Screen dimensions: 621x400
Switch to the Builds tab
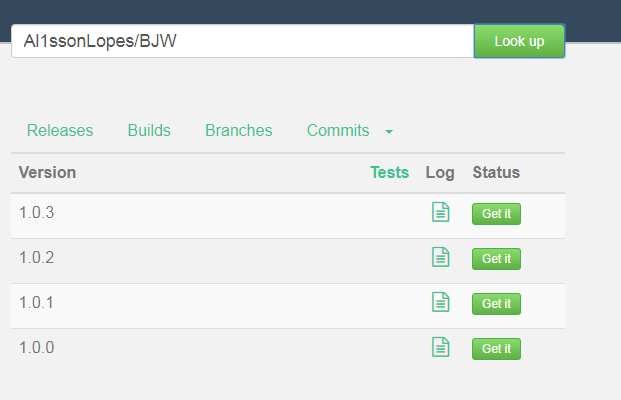[149, 130]
